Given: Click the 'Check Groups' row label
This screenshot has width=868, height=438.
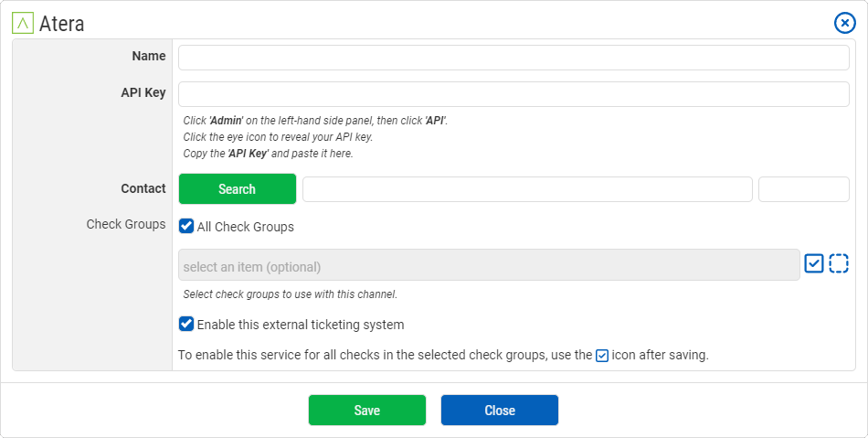Looking at the screenshot, I should tap(126, 224).
